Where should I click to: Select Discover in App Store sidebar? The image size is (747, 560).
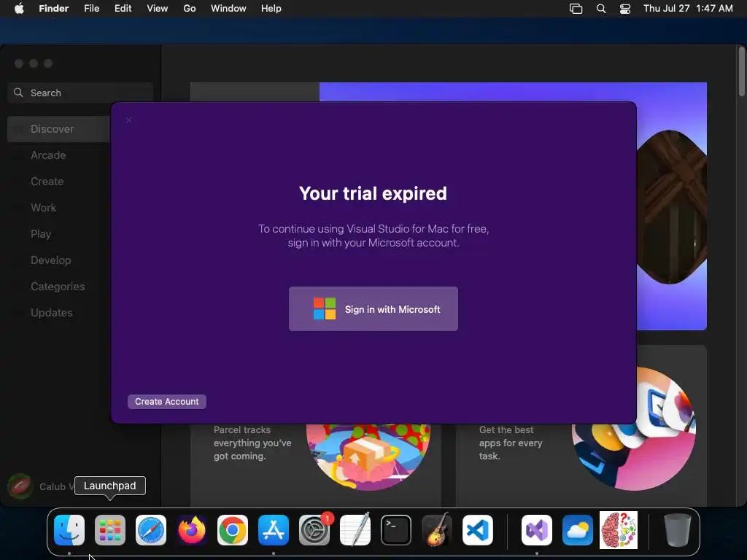tap(59, 129)
